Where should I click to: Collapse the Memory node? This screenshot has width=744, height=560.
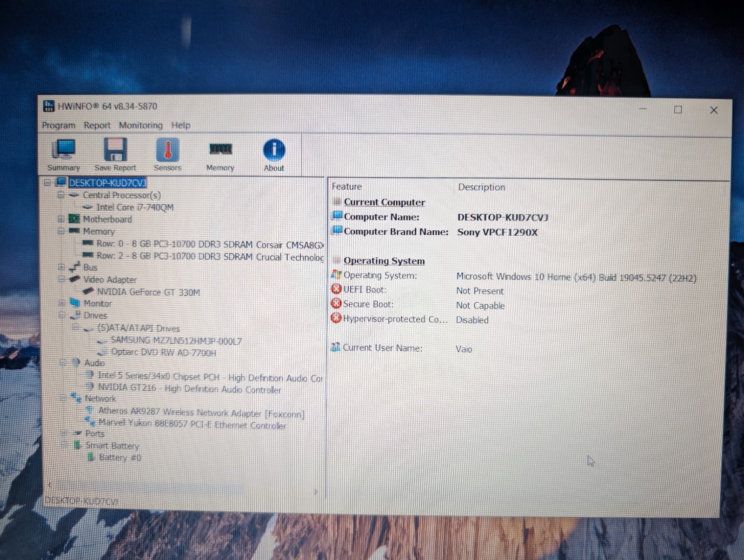click(61, 231)
